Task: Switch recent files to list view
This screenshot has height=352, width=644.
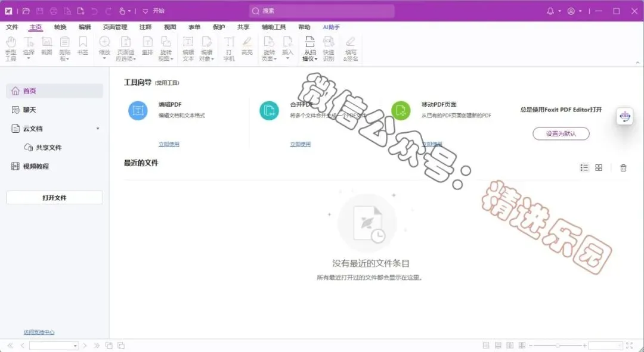Action: point(584,168)
